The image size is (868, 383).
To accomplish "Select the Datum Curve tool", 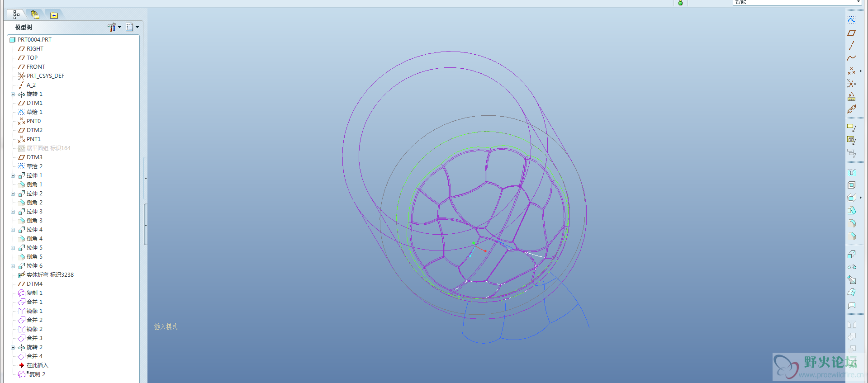I will tap(851, 58).
